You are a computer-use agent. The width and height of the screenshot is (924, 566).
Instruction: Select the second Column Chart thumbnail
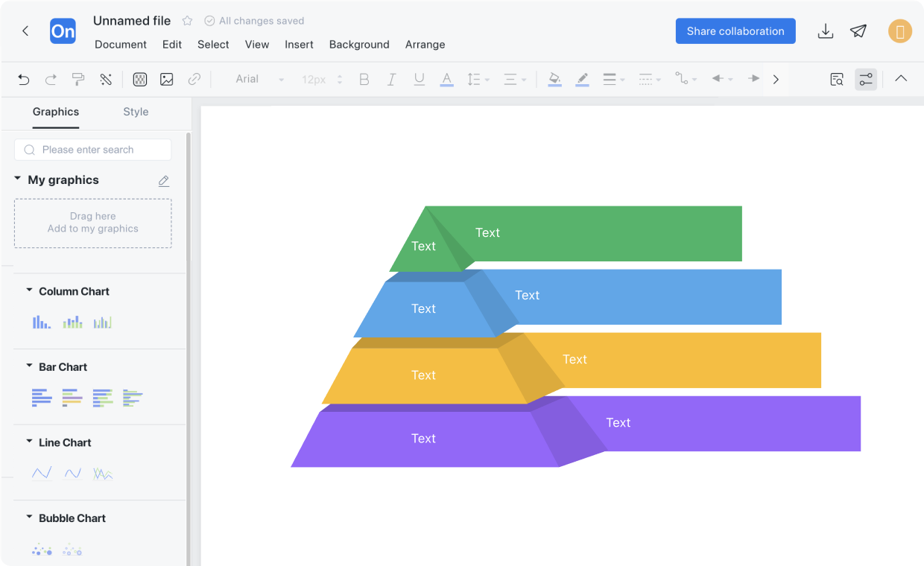click(x=72, y=322)
